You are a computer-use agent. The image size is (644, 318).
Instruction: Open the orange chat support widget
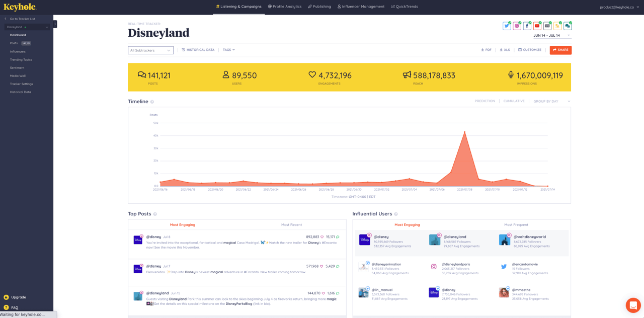pos(633,305)
